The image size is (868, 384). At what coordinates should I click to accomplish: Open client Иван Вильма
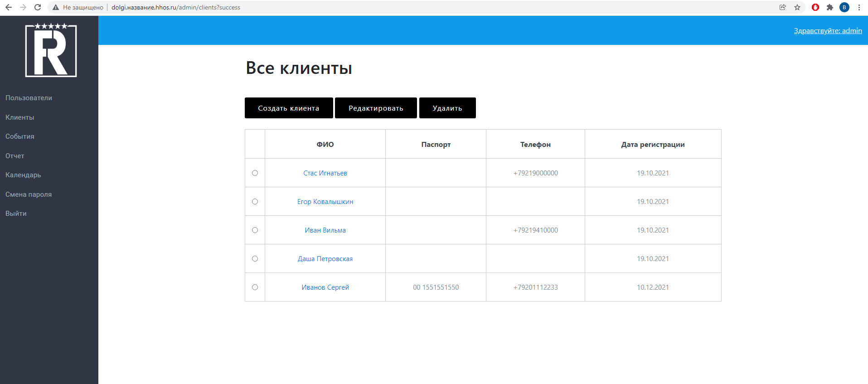click(x=325, y=230)
